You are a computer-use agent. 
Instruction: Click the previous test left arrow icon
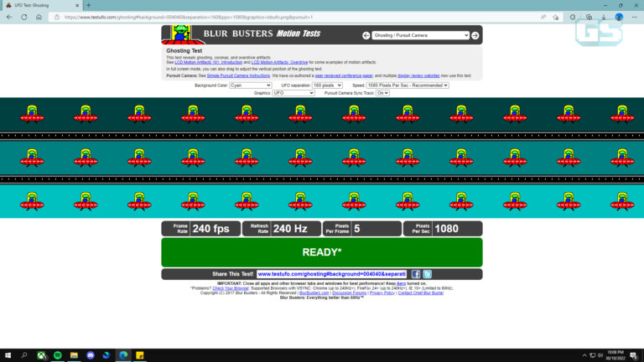click(x=366, y=35)
